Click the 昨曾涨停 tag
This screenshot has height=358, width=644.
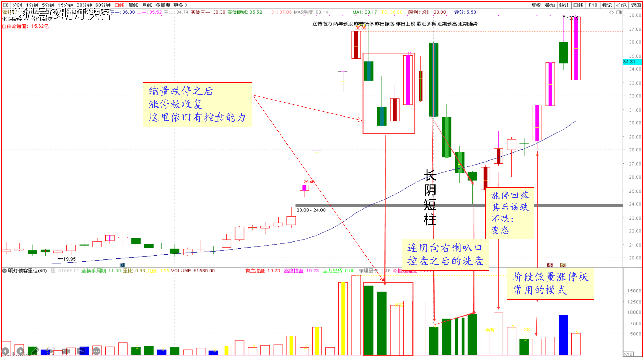pos(364,24)
